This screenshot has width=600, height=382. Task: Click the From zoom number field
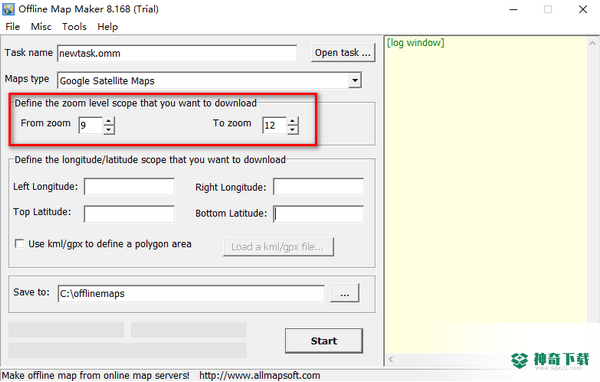[x=91, y=126]
